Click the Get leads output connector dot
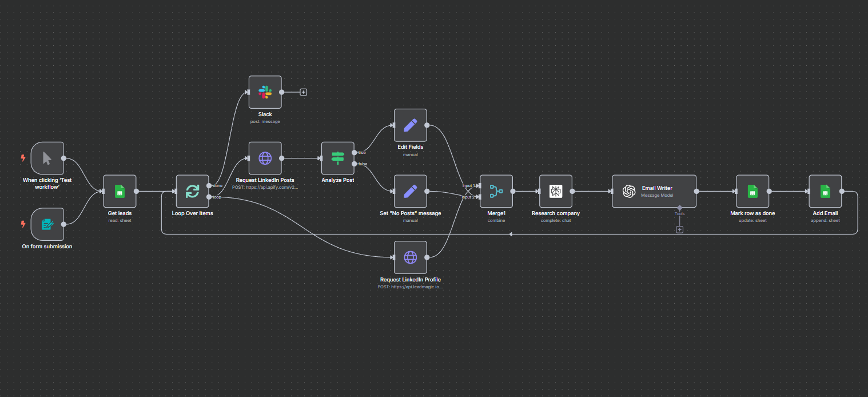Screen dimensions: 868x397 (136, 191)
